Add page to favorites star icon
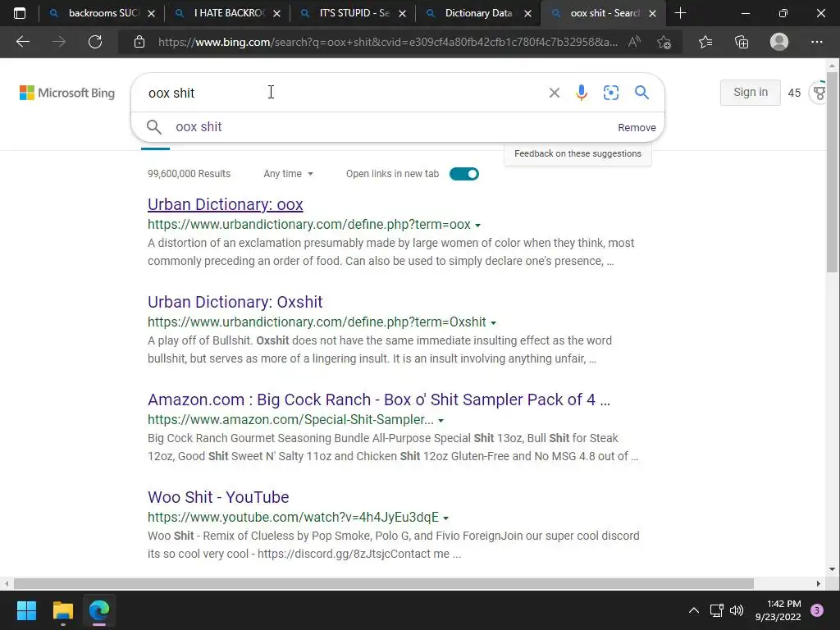The height and width of the screenshot is (630, 840). pyautogui.click(x=664, y=42)
